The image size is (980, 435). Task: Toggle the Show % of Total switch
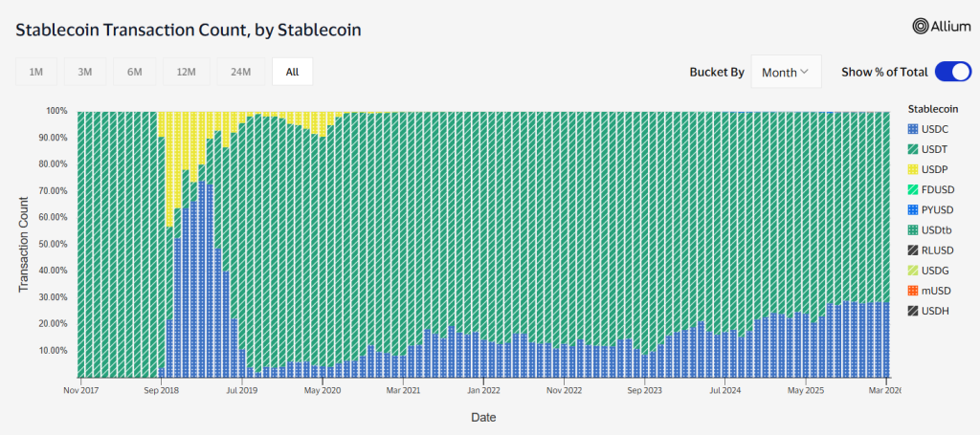952,72
